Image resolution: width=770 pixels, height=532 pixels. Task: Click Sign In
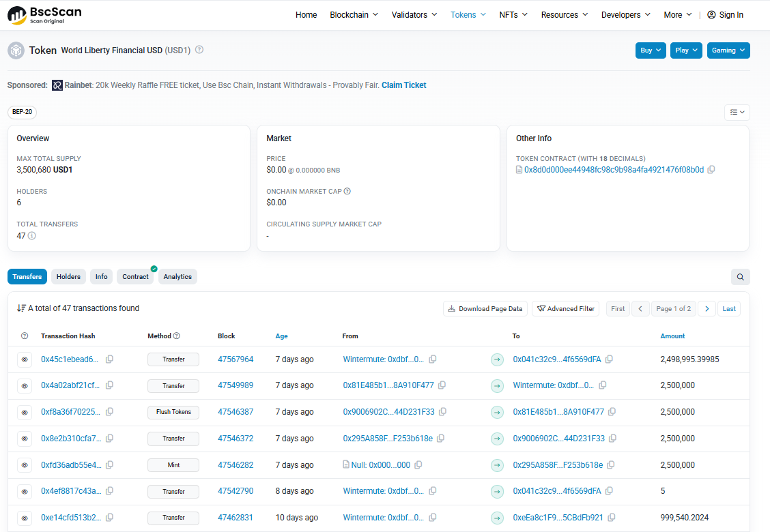coord(726,15)
